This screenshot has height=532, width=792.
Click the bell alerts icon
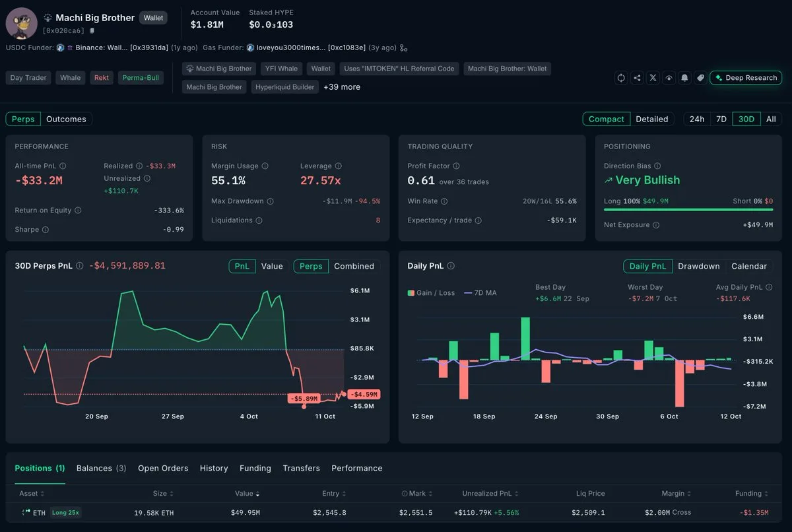coord(684,78)
